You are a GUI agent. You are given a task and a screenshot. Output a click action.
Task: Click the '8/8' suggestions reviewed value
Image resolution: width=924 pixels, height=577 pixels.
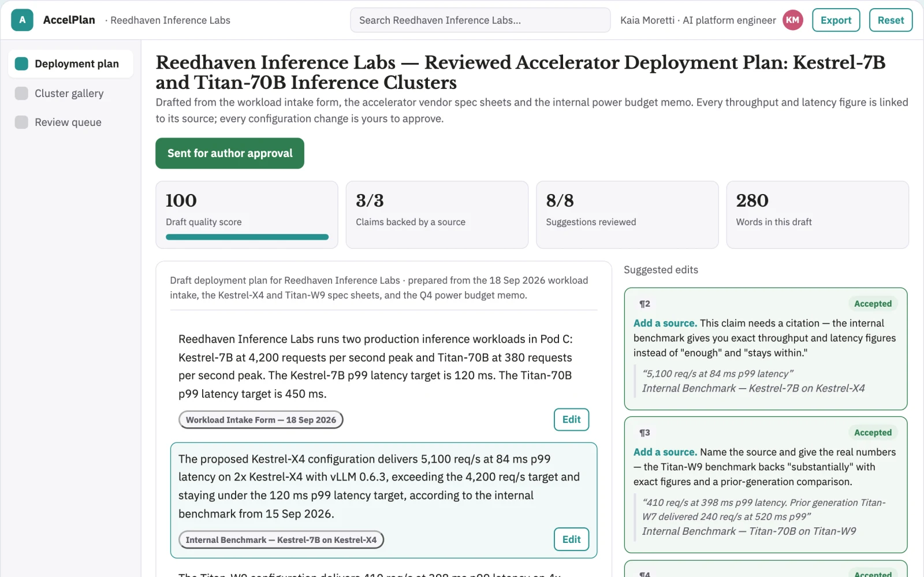click(560, 200)
